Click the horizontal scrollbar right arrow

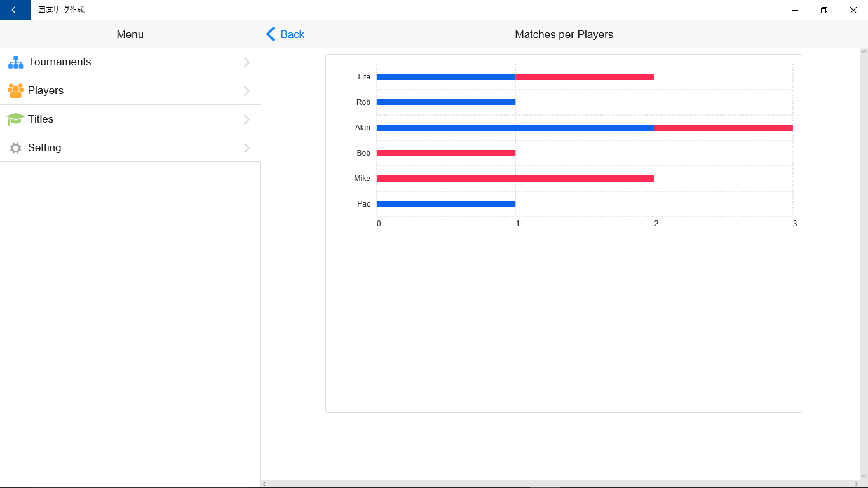856,484
